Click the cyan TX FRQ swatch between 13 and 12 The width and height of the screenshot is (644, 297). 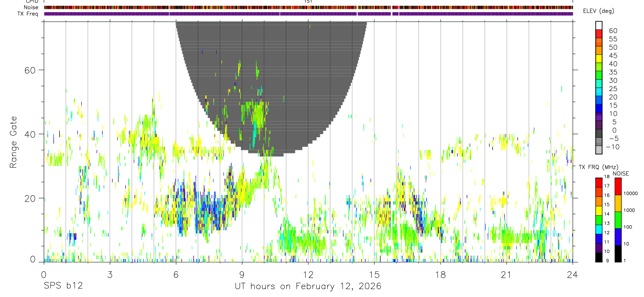[598, 228]
